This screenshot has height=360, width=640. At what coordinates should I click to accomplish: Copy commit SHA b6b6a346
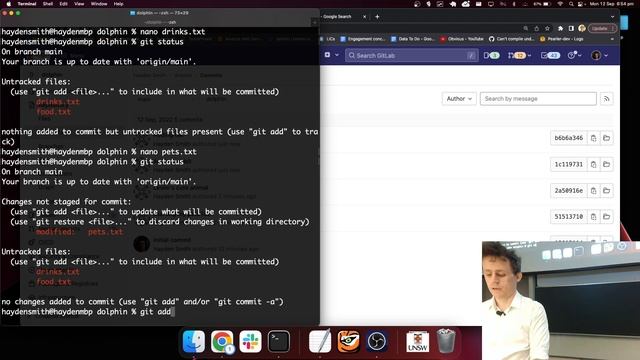pos(593,138)
